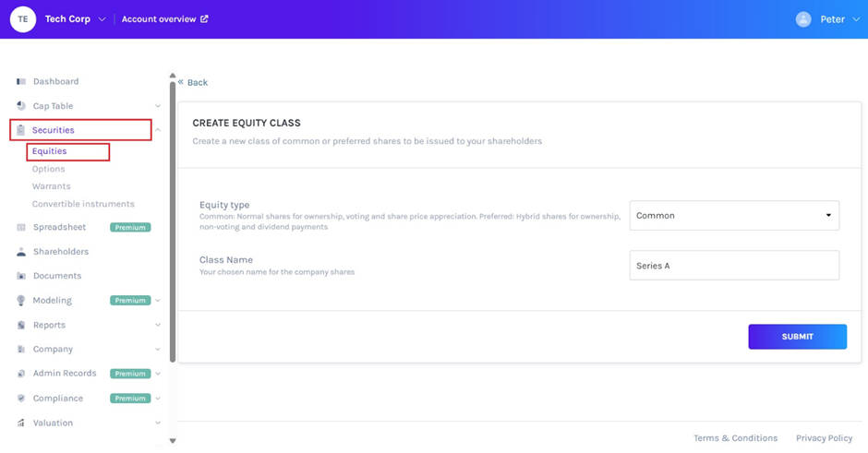Screen dimensions: 868x453
Task: Collapse the Securities menu chevron
Action: tap(158, 130)
